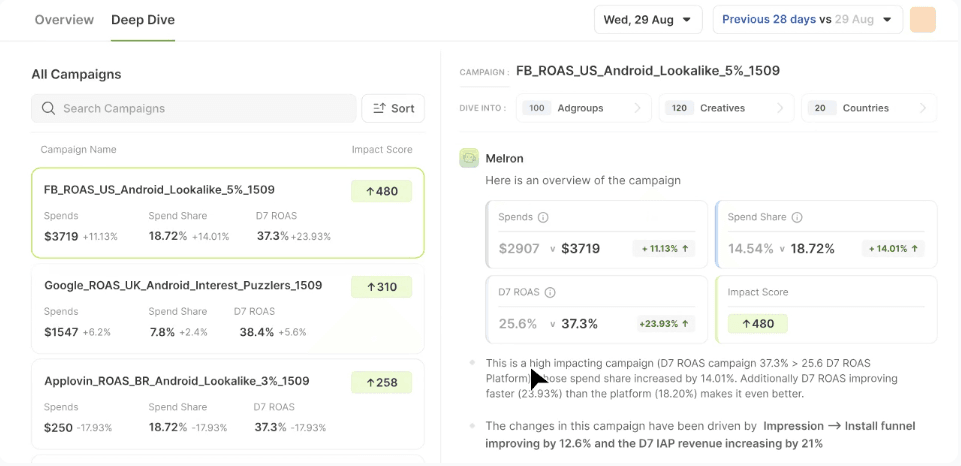Click inside the Search Campaigns field
This screenshot has width=961, height=466.
coord(200,108)
